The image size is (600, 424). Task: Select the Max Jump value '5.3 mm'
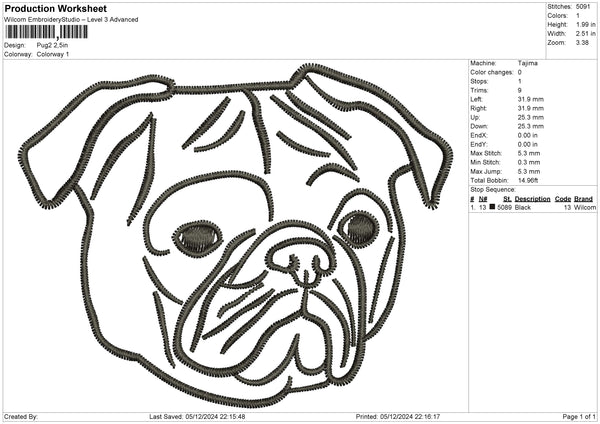(529, 172)
